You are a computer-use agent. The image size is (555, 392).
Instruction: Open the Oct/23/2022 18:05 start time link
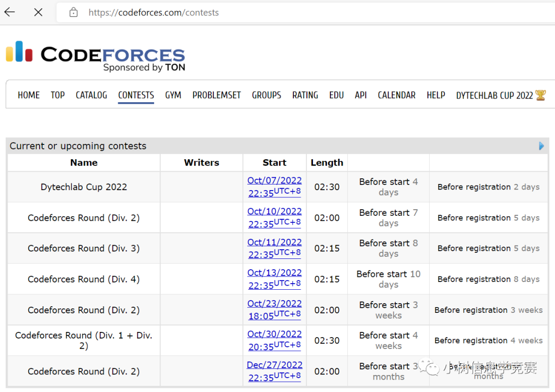tap(274, 310)
